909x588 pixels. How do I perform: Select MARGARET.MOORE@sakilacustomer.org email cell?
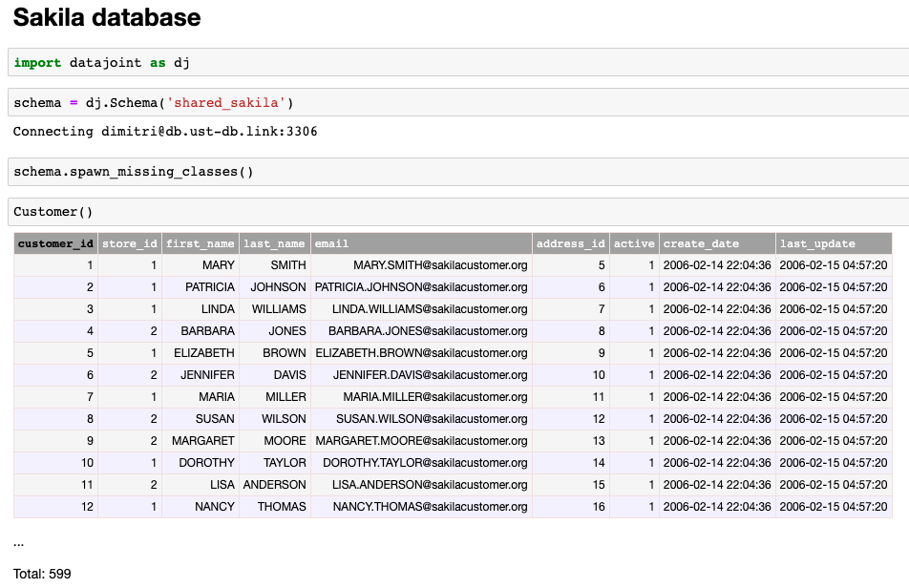[x=421, y=441]
